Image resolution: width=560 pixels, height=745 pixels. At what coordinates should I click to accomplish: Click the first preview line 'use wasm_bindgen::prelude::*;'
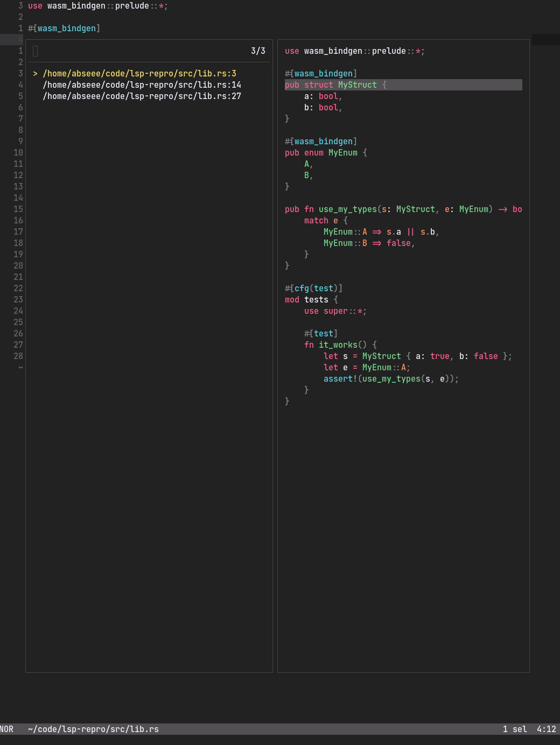point(355,51)
